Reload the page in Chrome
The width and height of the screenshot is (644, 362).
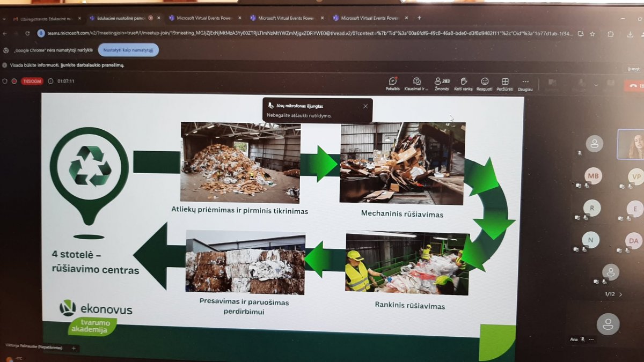tap(27, 33)
